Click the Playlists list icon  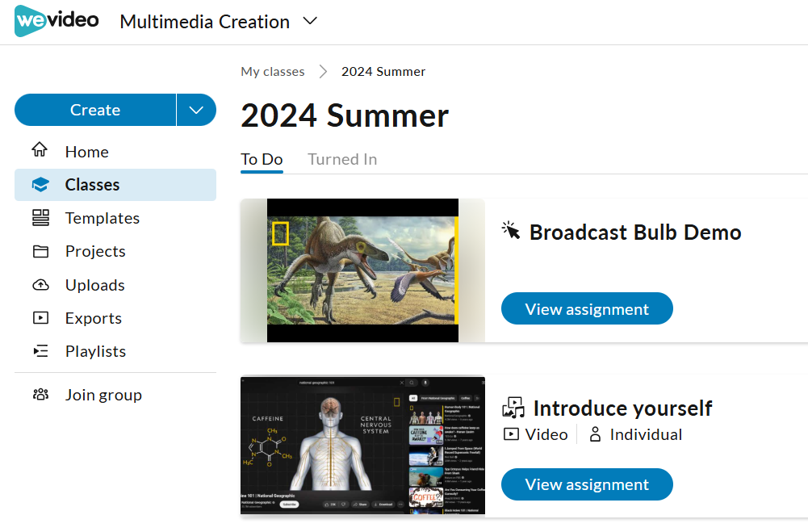point(40,351)
